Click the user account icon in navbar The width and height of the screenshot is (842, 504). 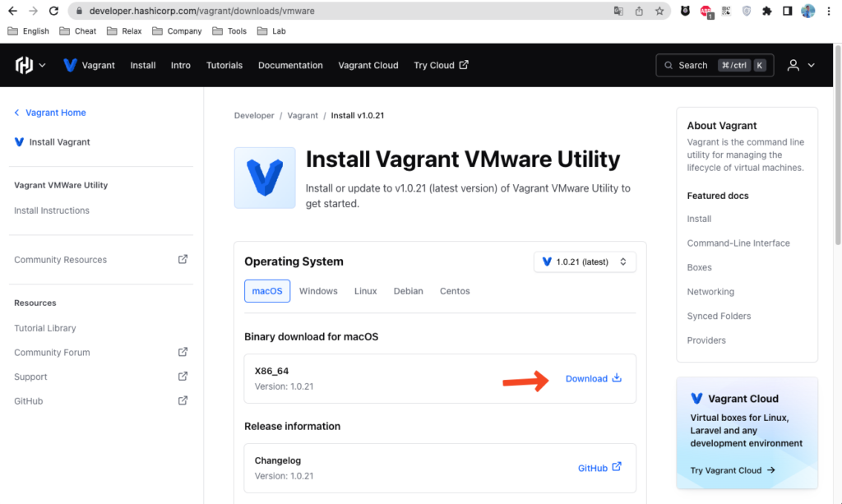pos(793,65)
